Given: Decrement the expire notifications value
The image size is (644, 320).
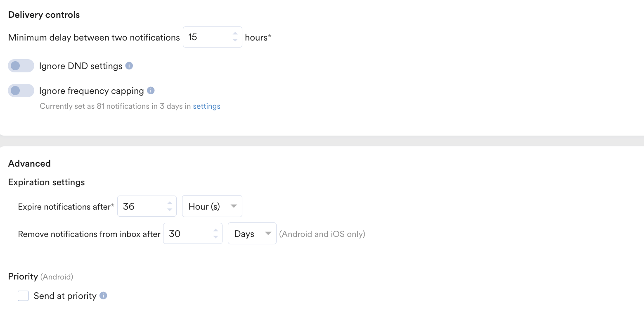Looking at the screenshot, I should (170, 210).
